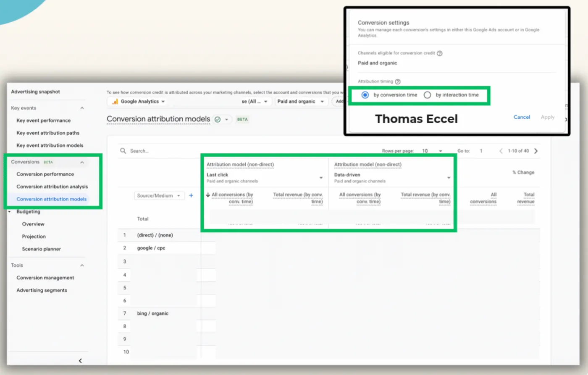Open Key event attribution models
Viewport: 588px width, 375px height.
[x=50, y=146]
